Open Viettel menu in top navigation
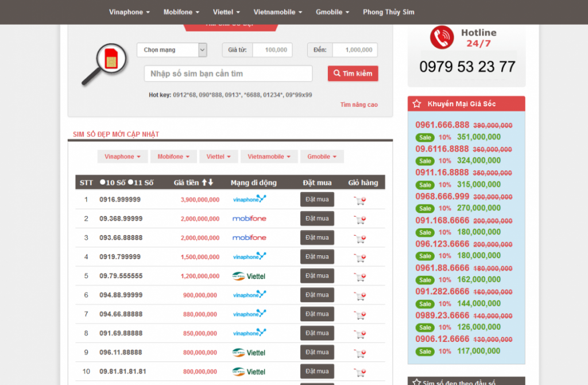Image resolution: width=588 pixels, height=385 pixels. [x=226, y=12]
